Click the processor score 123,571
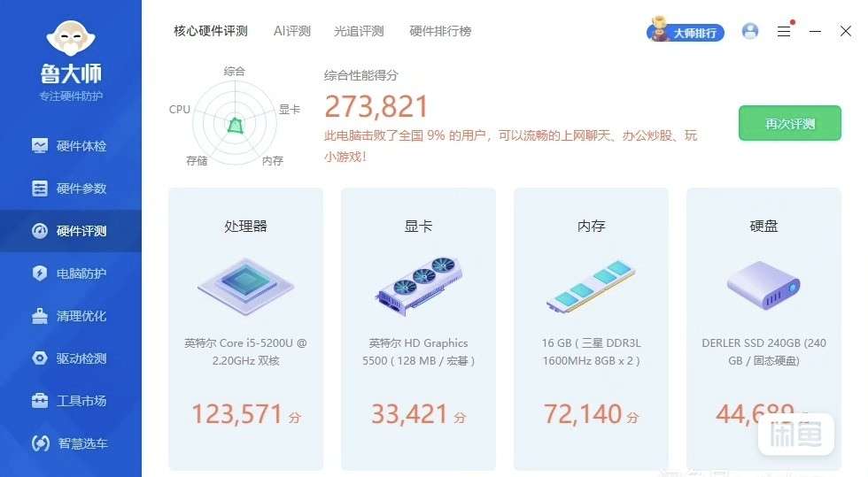The width and height of the screenshot is (868, 477). tap(237, 414)
